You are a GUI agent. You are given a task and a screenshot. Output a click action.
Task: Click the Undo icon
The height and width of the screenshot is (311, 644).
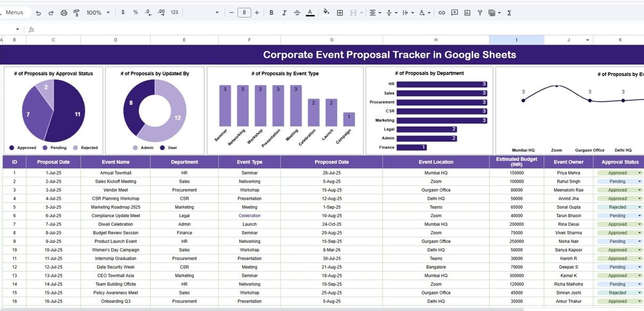click(38, 13)
